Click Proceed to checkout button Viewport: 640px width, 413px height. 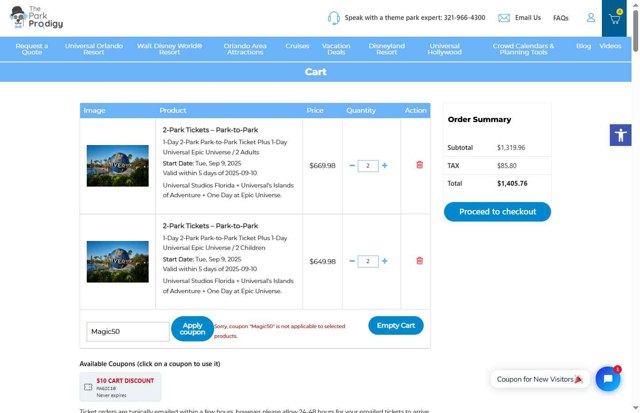(x=497, y=212)
